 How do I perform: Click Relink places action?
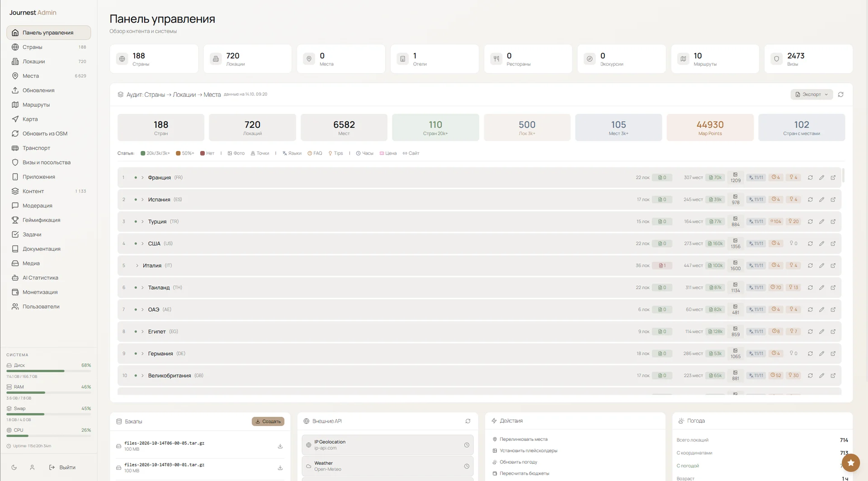pyautogui.click(x=520, y=439)
